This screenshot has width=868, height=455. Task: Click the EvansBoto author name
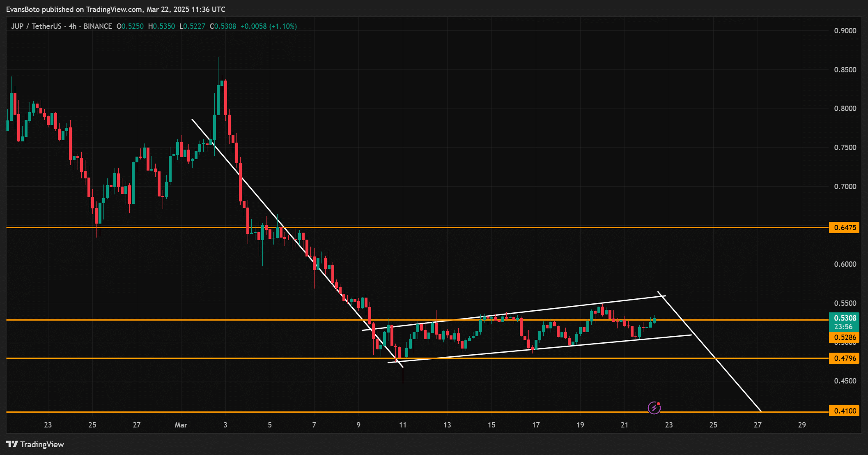tap(23, 9)
